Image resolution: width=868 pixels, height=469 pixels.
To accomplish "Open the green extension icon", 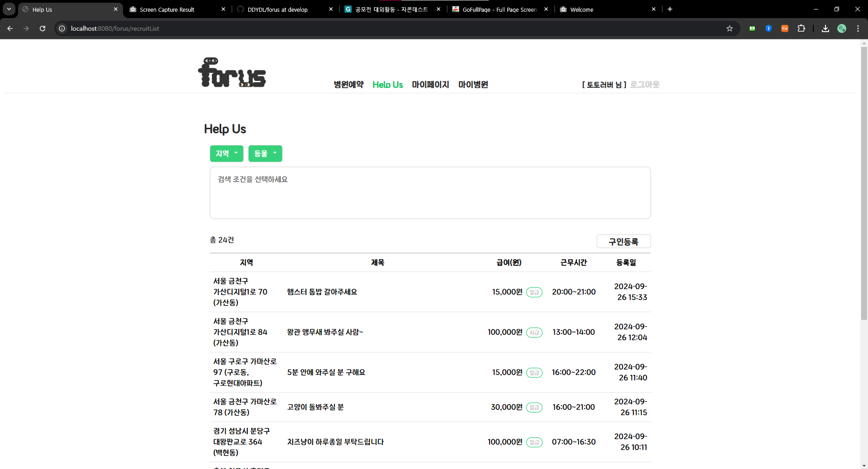I will click(x=752, y=28).
